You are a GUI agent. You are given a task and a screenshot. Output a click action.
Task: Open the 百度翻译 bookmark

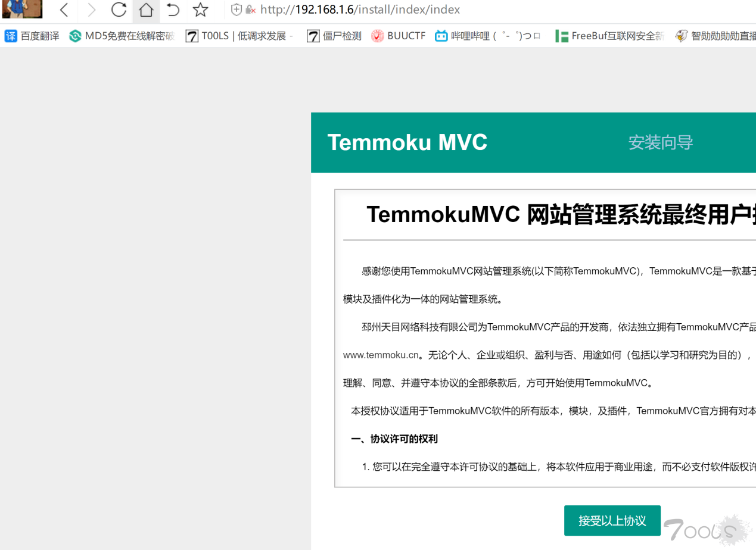pos(32,36)
